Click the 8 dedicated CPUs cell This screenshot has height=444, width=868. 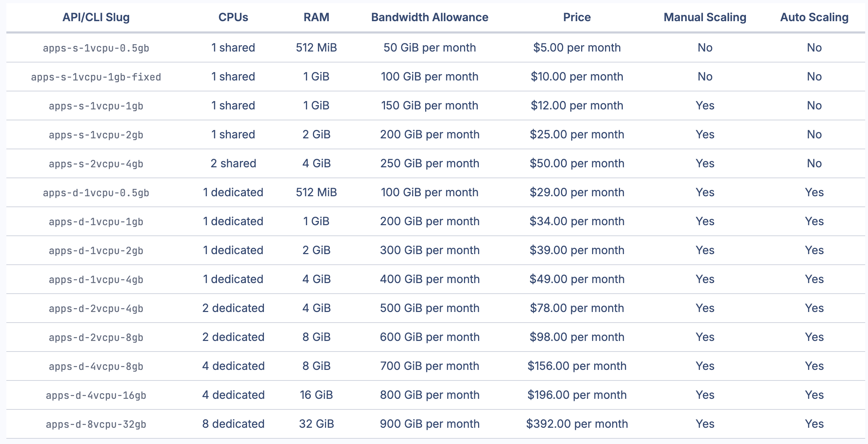point(233,424)
